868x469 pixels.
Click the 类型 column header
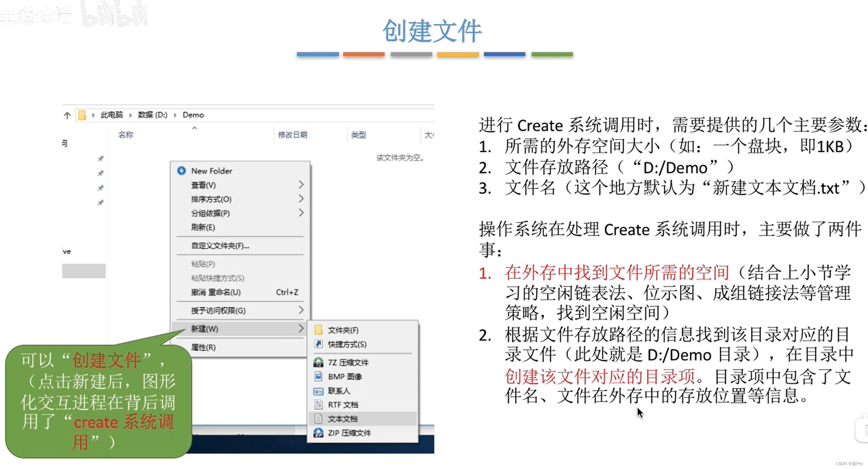point(359,135)
